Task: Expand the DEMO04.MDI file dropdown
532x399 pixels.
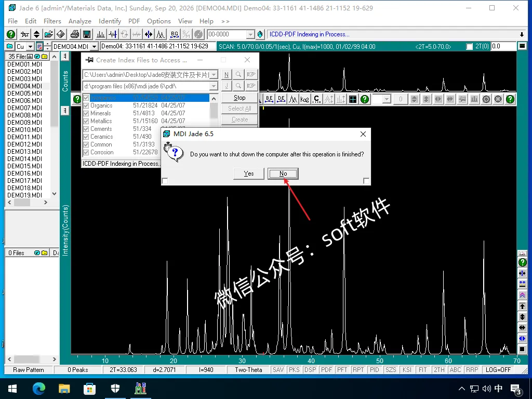Action: 95,46
